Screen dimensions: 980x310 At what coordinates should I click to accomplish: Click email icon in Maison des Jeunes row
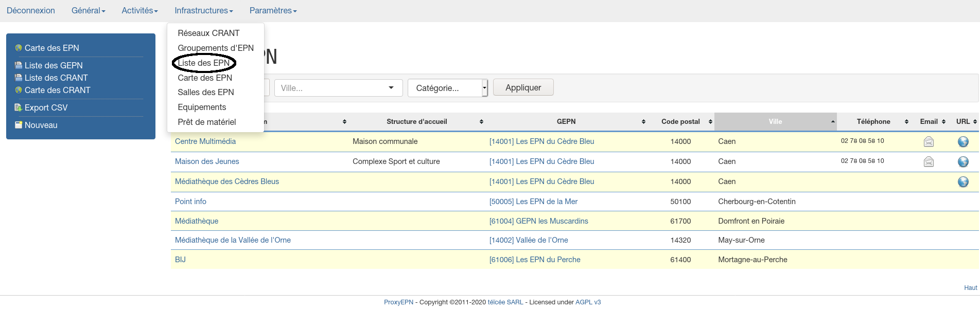929,161
